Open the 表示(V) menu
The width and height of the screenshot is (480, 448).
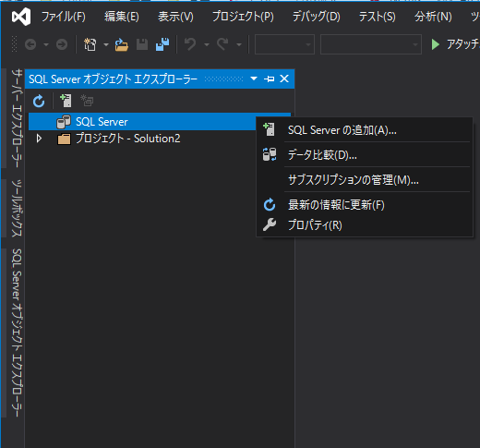coord(175,17)
